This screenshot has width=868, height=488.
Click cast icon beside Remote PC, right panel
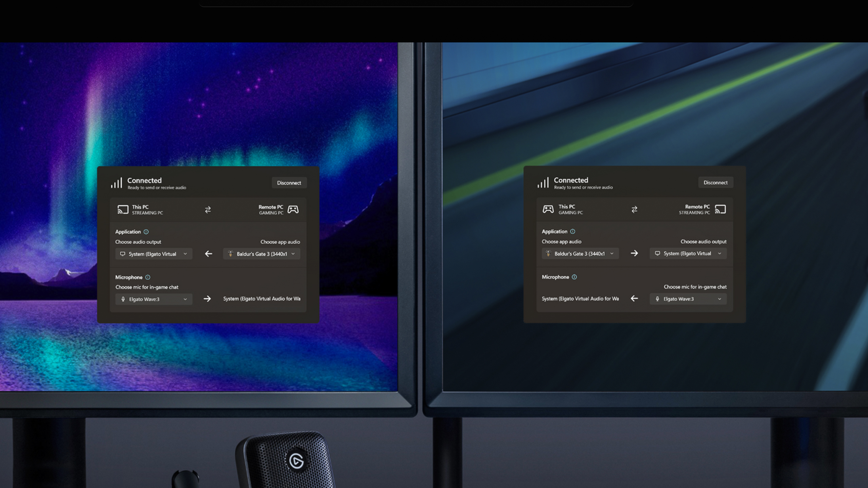coord(720,209)
